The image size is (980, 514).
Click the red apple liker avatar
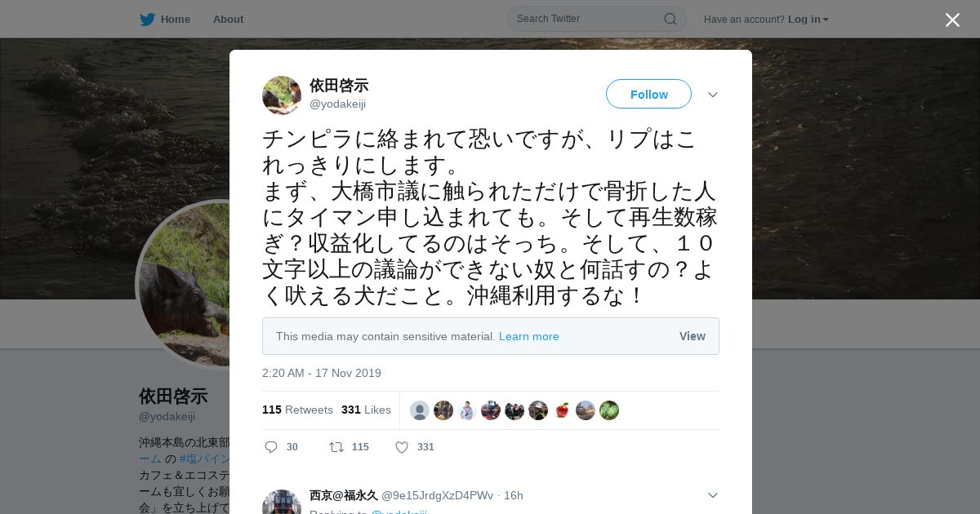(x=562, y=410)
